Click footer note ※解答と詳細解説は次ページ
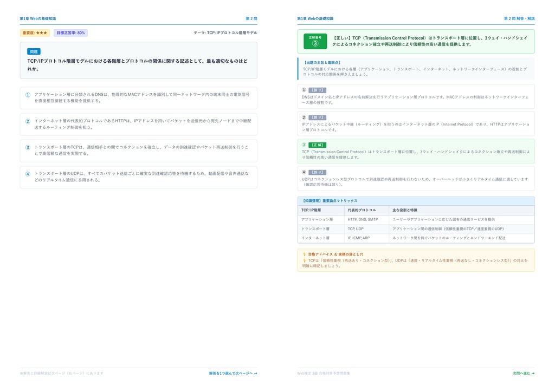 pyautogui.click(x=62, y=373)
